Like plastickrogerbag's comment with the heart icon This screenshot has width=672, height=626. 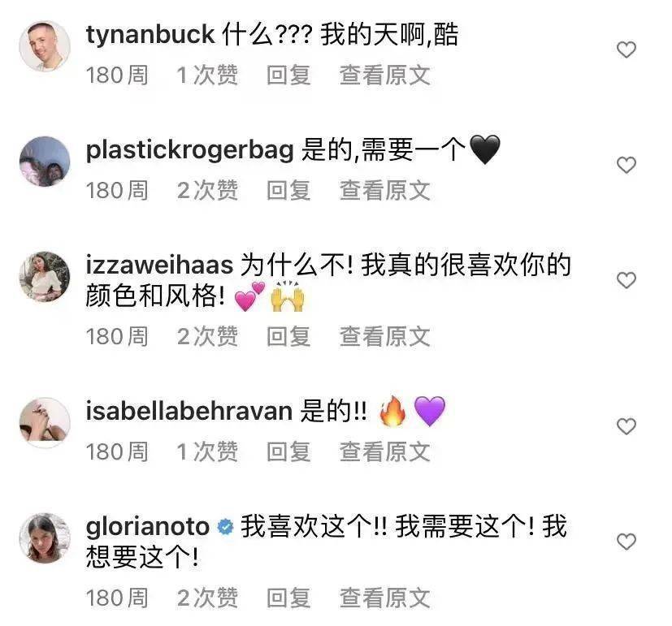(626, 165)
